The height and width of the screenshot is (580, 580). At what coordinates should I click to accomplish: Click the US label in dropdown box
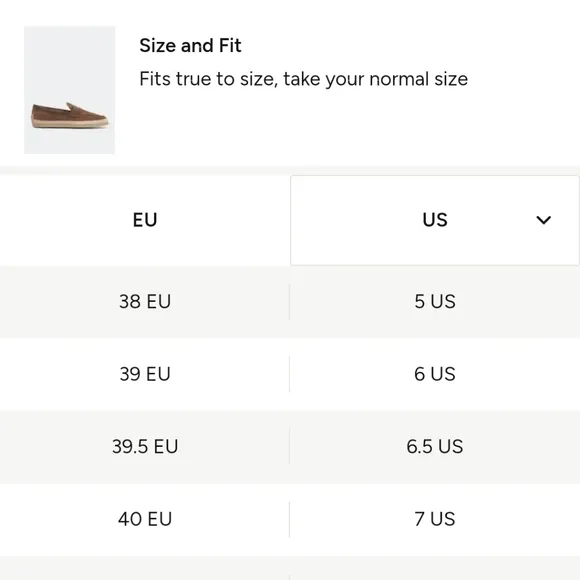point(435,220)
